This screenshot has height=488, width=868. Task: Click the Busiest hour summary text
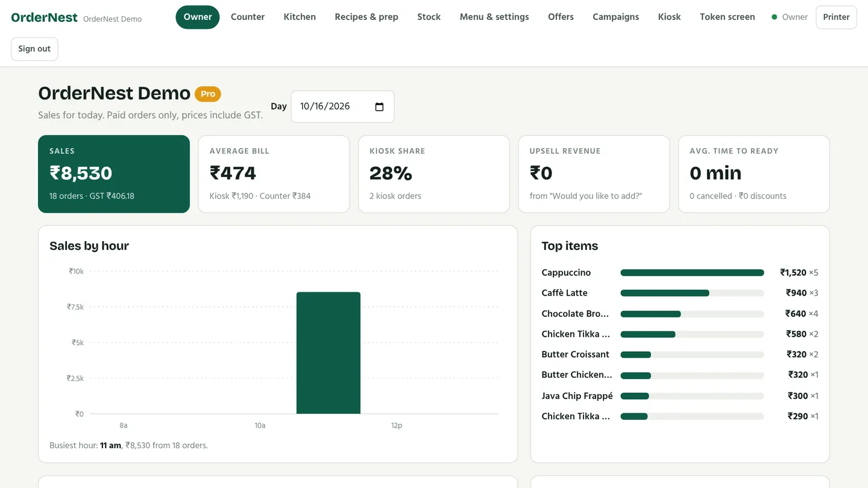pos(128,446)
